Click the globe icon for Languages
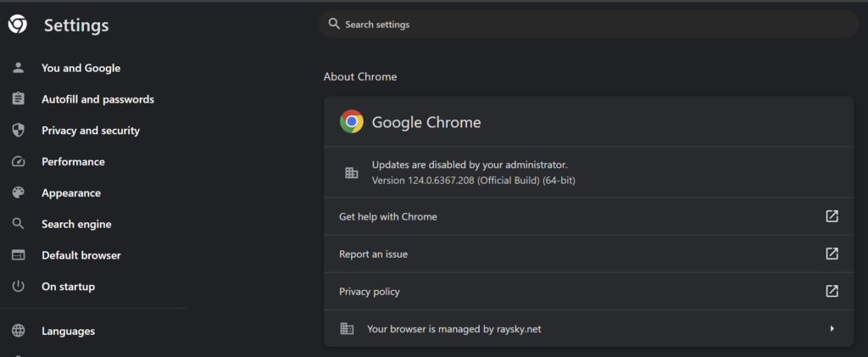The width and height of the screenshot is (868, 357). 18,332
